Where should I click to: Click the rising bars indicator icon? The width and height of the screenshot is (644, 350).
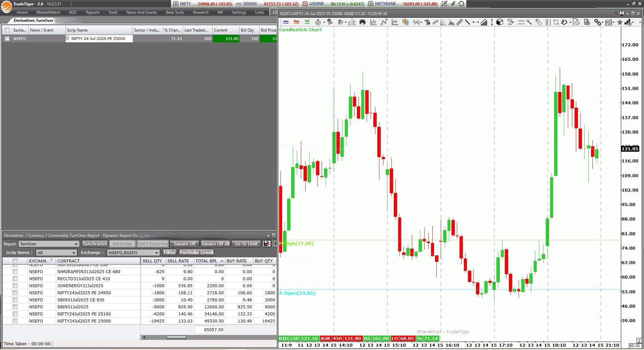[x=484, y=22]
